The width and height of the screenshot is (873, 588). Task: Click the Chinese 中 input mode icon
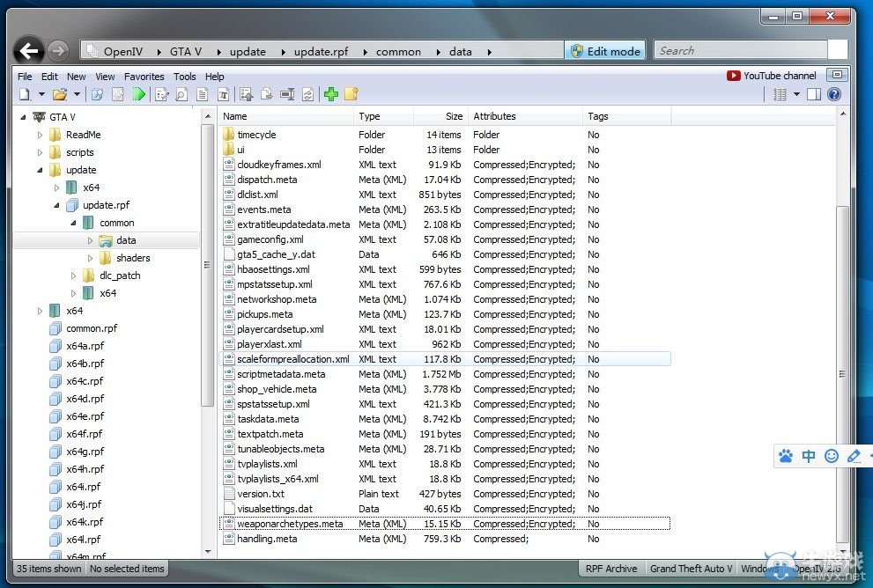tap(809, 457)
